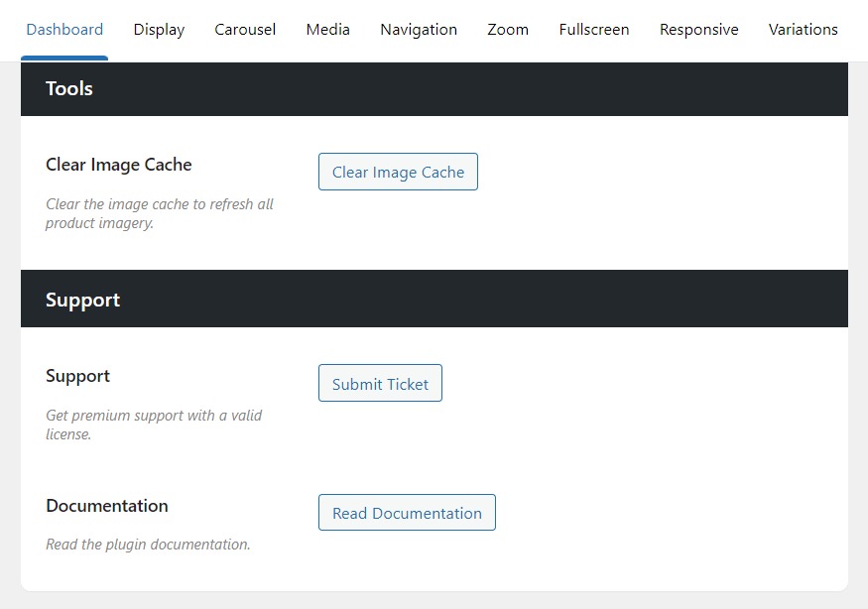
Task: Click the premium support license description
Action: 154,425
